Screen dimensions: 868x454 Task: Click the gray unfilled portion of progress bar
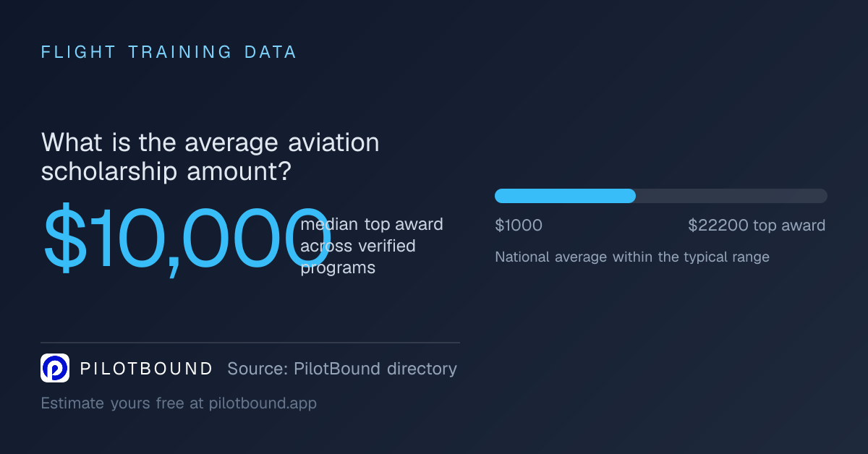(731, 196)
